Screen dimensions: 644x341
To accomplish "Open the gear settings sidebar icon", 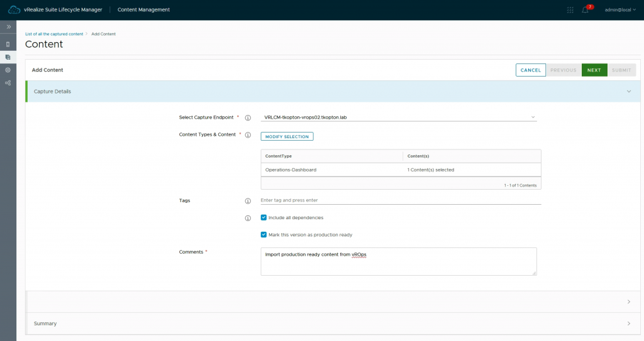I will click(8, 70).
